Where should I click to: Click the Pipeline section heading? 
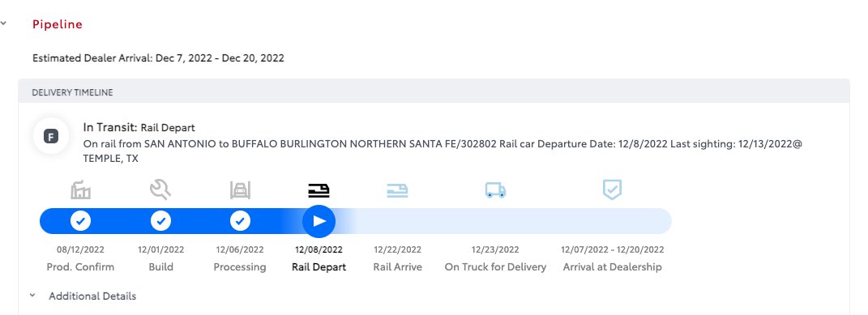(x=58, y=24)
